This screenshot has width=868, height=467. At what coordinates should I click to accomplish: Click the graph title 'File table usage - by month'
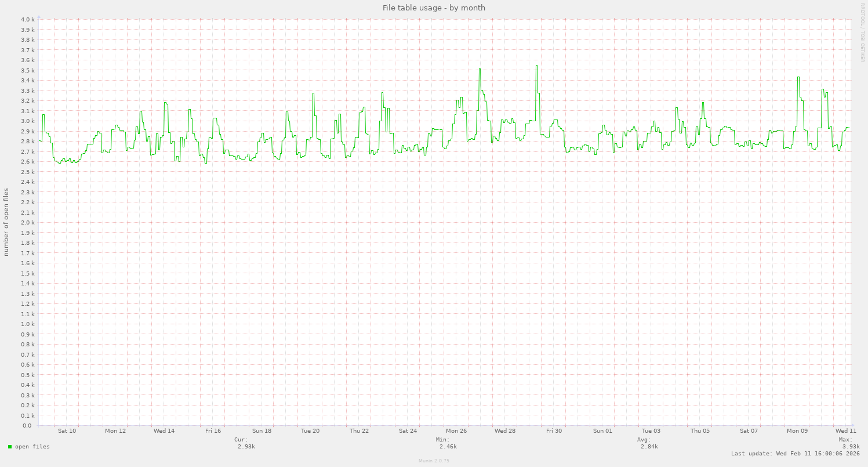(434, 8)
